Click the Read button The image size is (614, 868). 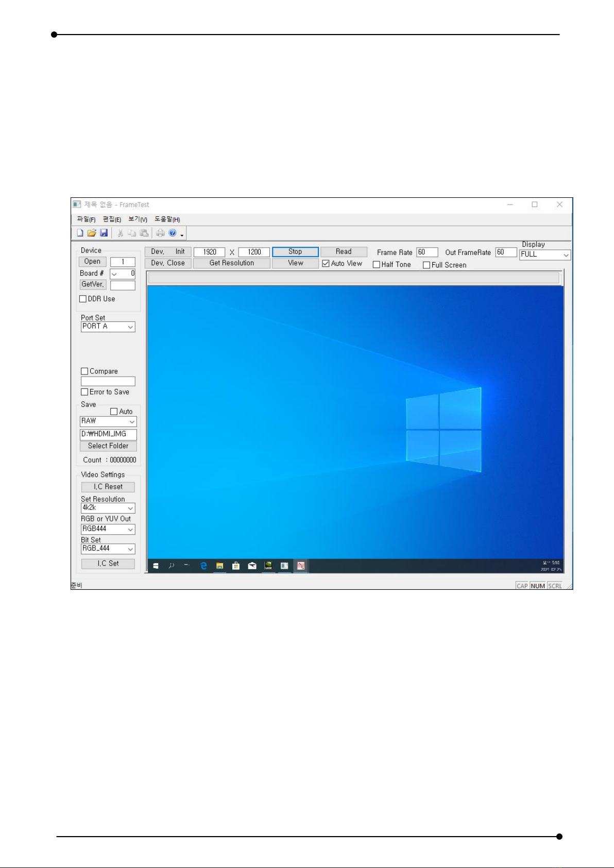[x=344, y=252]
